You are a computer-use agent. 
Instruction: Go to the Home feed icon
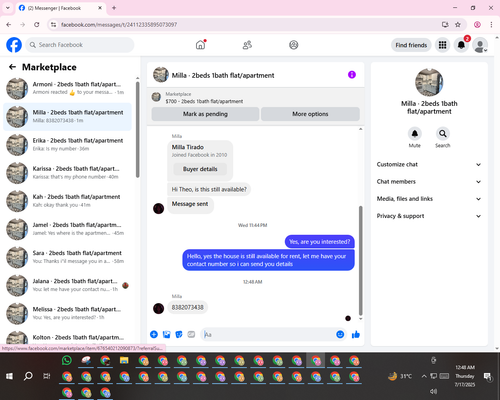click(200, 45)
